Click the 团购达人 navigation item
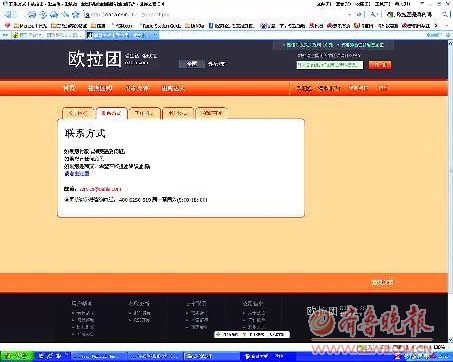This screenshot has height=362, width=453. 173,88
